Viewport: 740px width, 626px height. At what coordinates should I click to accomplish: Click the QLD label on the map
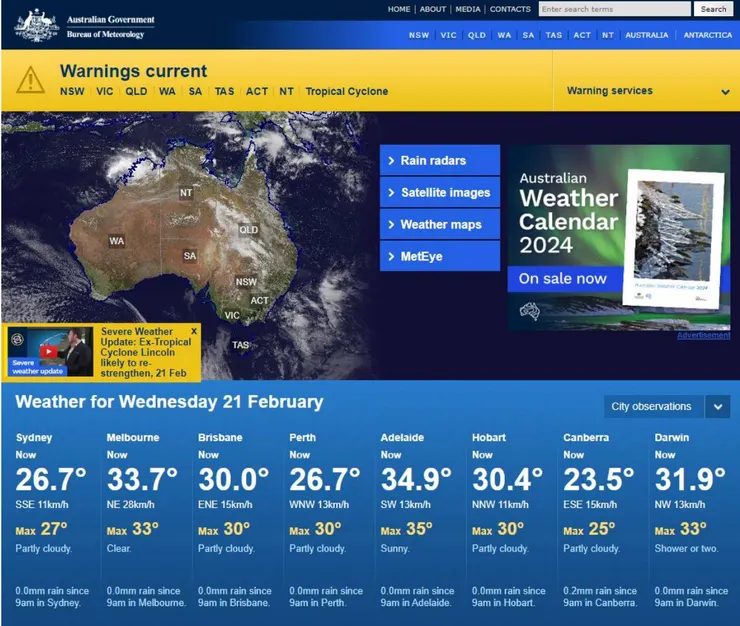pos(248,229)
